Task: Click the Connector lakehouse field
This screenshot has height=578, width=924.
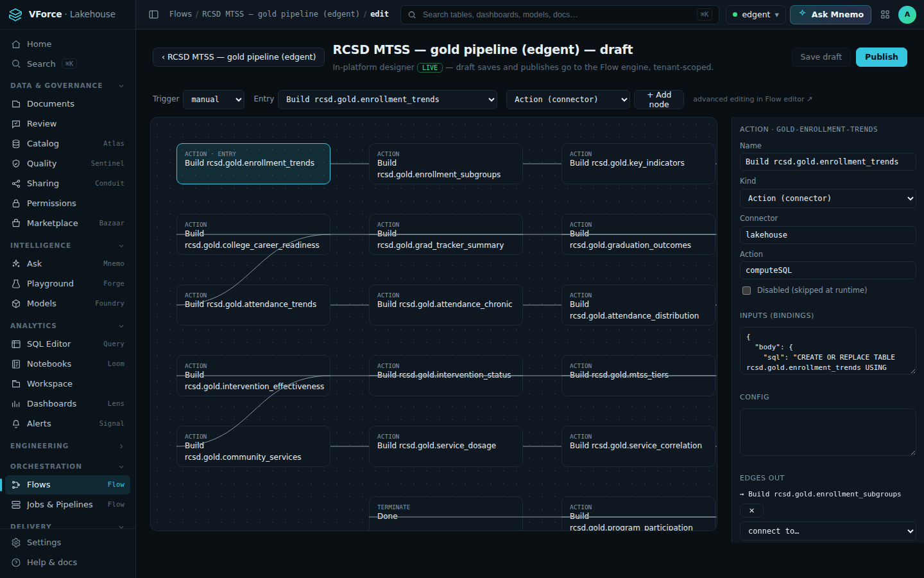Action: point(828,235)
